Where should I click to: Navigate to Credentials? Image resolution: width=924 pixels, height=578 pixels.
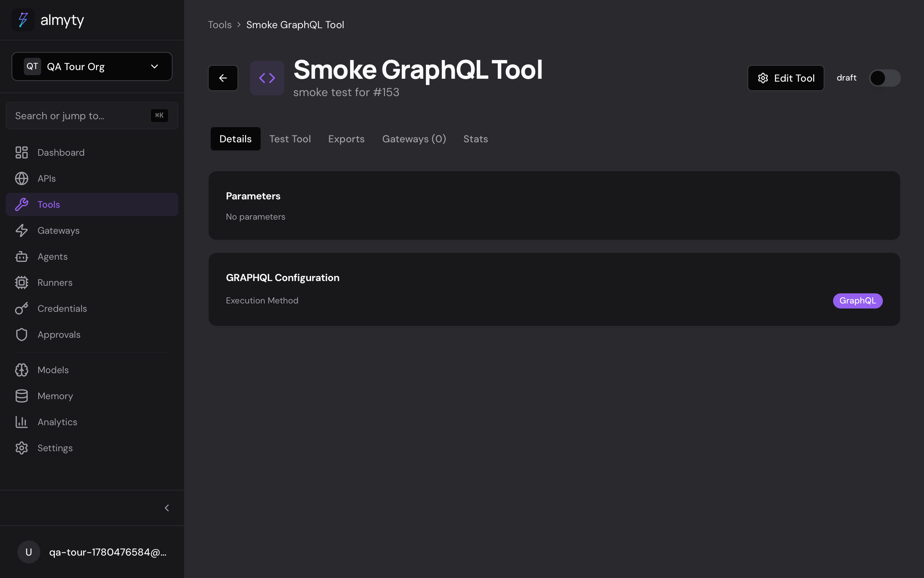92,309
